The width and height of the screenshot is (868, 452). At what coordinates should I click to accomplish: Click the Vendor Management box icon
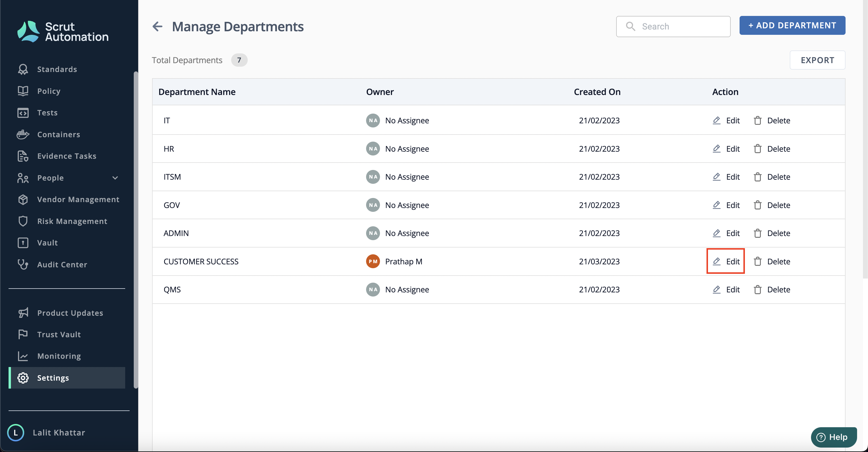[23, 199]
